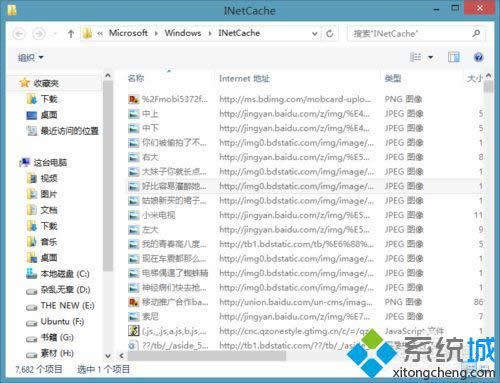Click the navigation pane vertical scrollbar thumb
Image resolution: width=500 pixels, height=383 pixels.
coord(108,176)
